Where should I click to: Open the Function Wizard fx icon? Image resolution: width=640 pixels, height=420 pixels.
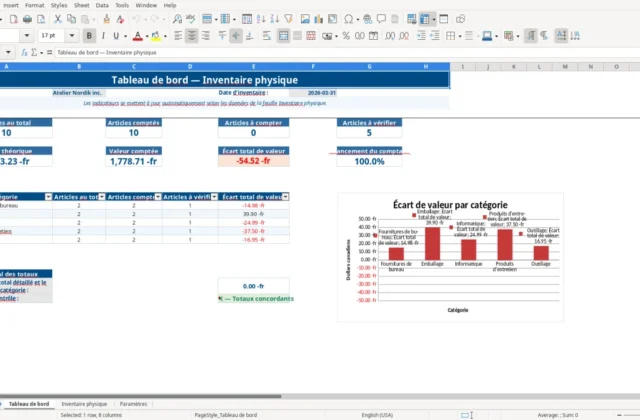(24, 53)
